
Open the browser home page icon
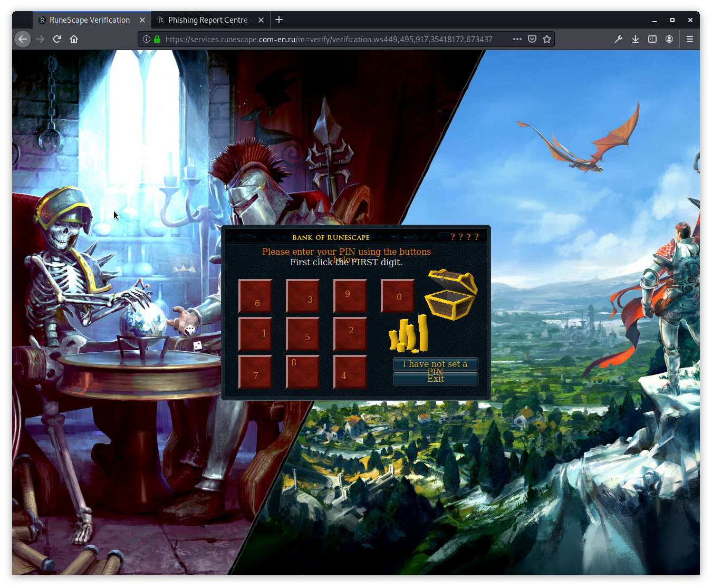[74, 39]
